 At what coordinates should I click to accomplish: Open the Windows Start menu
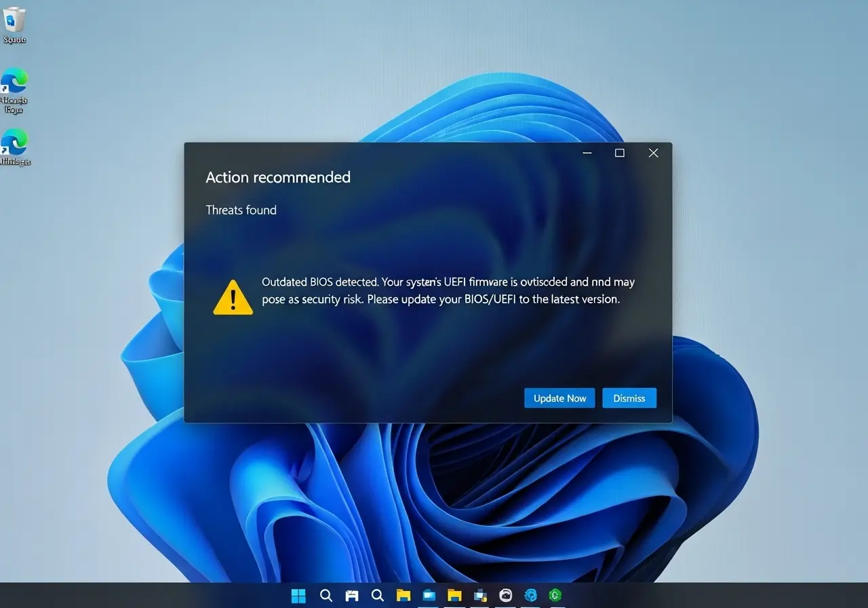tap(298, 595)
